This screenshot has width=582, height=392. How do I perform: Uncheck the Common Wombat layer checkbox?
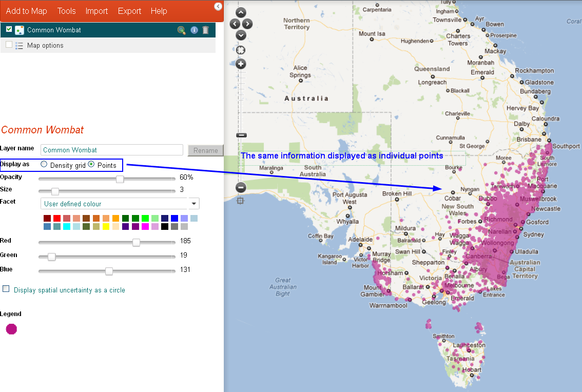9,30
